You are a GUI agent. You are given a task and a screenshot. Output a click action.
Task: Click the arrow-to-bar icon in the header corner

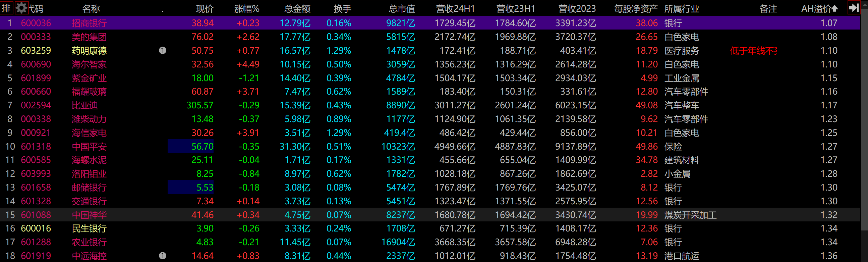[854, 8]
